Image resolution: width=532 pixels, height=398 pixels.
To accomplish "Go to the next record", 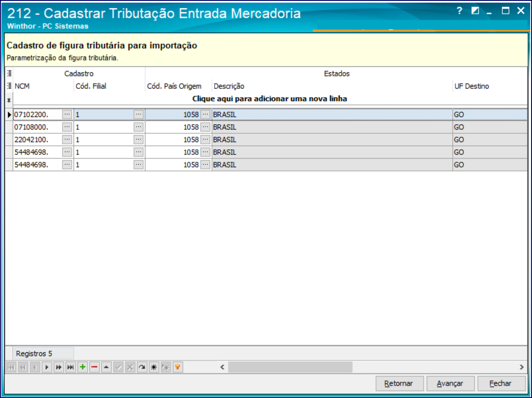I will (47, 367).
